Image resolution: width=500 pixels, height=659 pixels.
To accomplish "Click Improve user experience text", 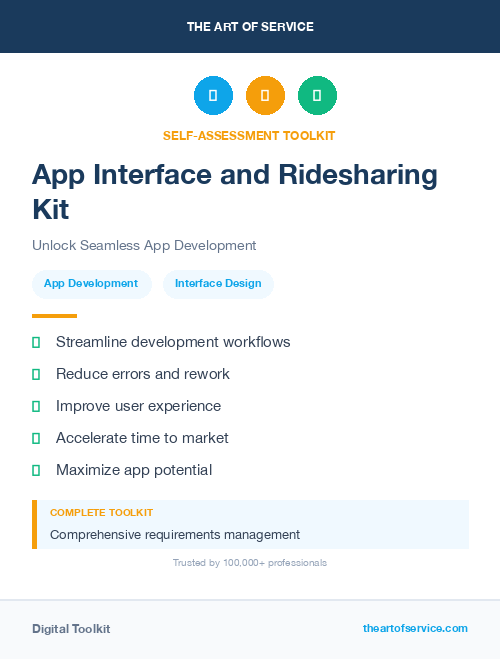I will (139, 406).
